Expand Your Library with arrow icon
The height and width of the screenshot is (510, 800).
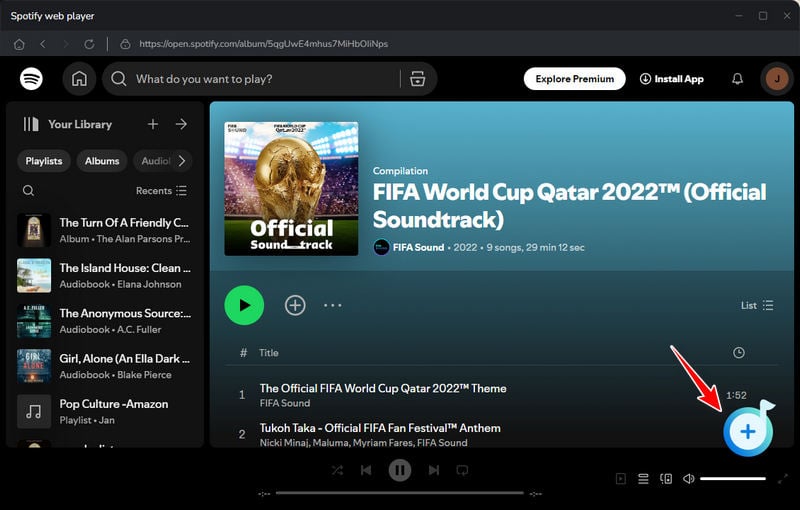[x=181, y=124]
